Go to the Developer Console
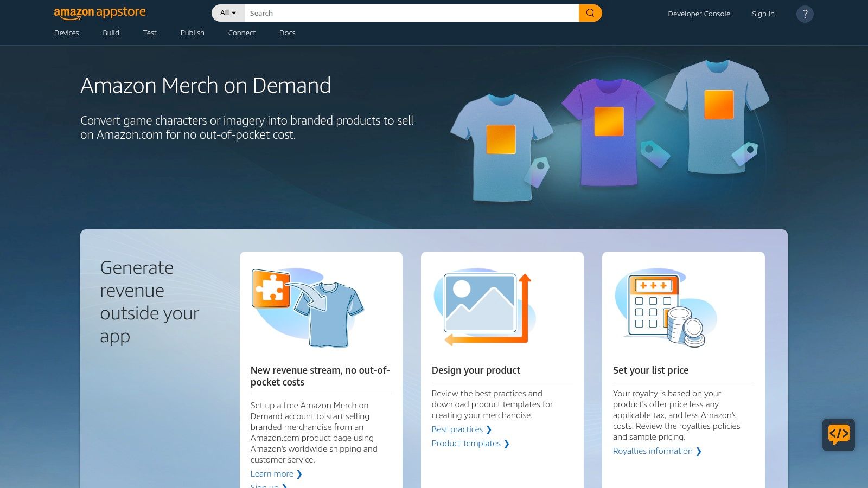868x488 pixels. click(x=699, y=14)
